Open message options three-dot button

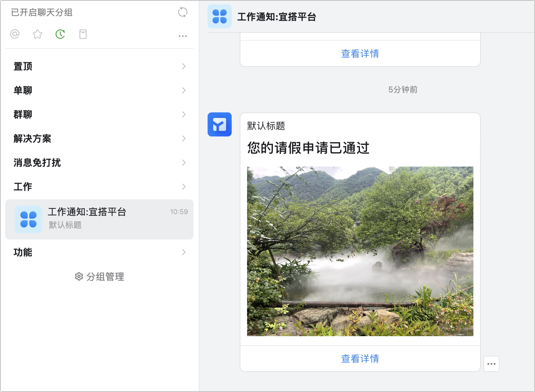[491, 364]
